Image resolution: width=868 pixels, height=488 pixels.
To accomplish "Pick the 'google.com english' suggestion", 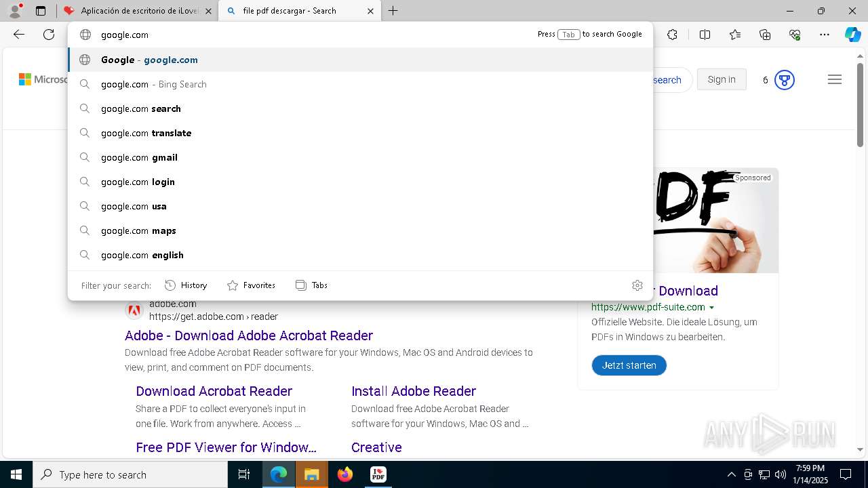I will (x=360, y=255).
